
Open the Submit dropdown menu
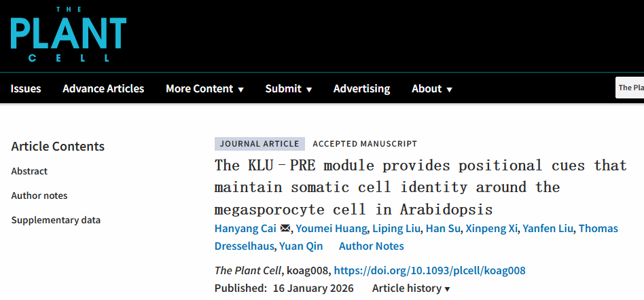289,89
